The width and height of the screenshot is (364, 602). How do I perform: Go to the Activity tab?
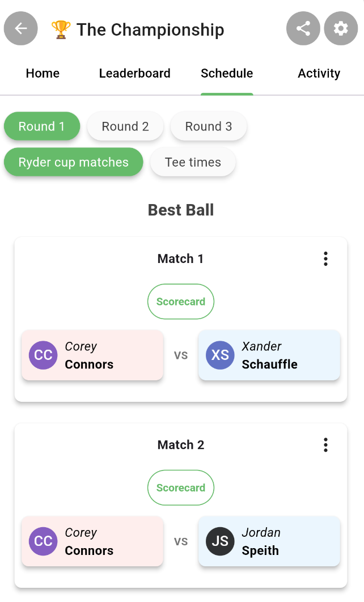(319, 73)
